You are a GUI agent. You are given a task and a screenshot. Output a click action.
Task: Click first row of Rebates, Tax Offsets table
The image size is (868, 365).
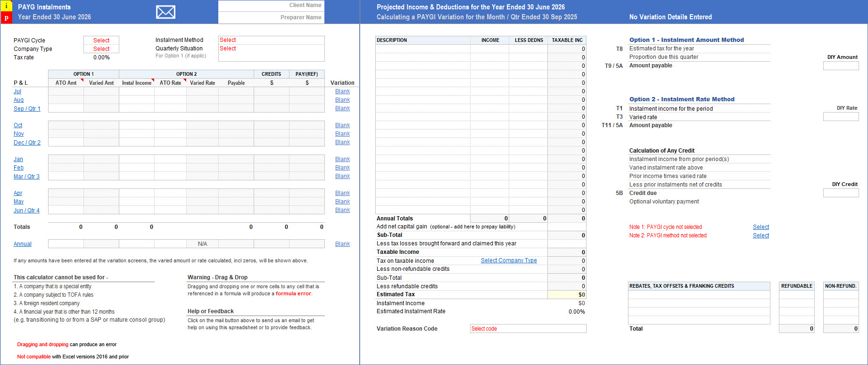coord(699,295)
